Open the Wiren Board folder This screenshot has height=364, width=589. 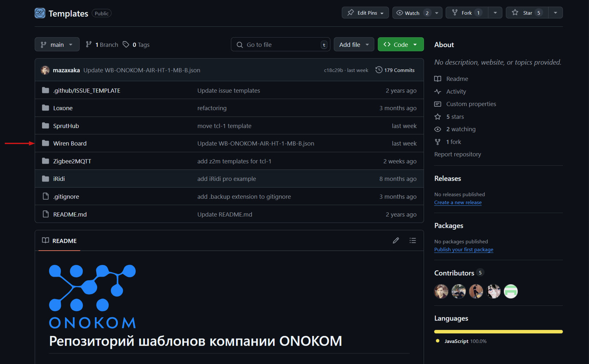(70, 143)
